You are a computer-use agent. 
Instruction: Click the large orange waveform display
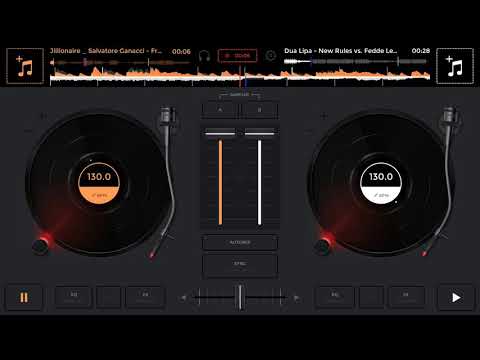pos(240,76)
